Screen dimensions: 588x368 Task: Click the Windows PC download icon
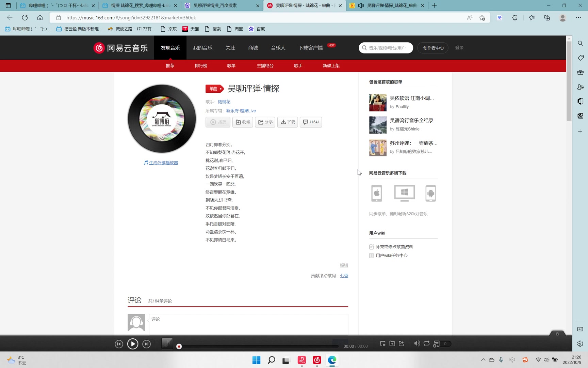404,194
